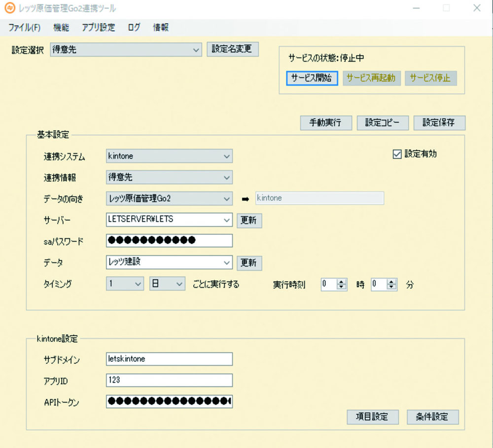493x448 pixels.
Task: Expand the 設定選択 dropdown showing 得意先
Action: point(126,50)
